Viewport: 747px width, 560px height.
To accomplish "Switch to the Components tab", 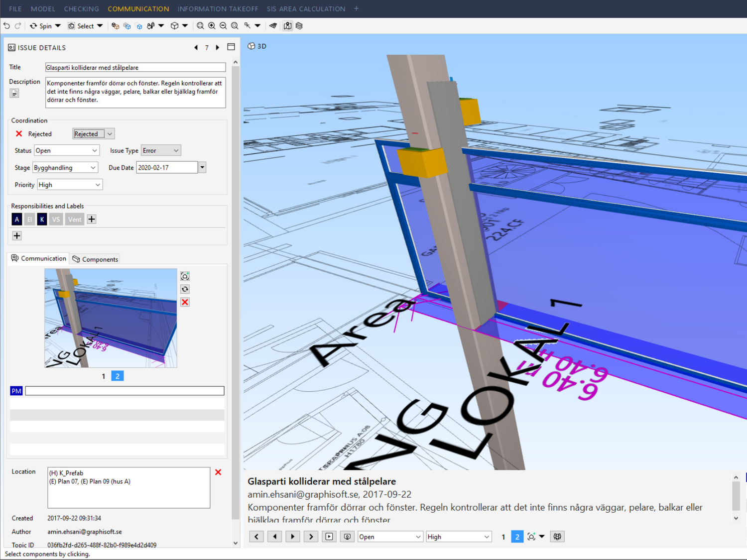I will coord(95,259).
